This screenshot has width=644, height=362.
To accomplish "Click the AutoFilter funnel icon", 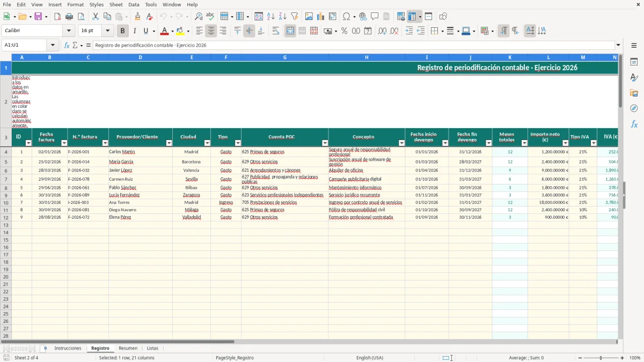I will click(295, 17).
